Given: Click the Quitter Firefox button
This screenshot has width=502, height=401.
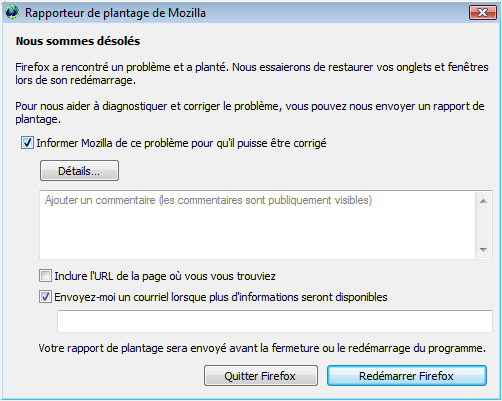Looking at the screenshot, I should (261, 376).
